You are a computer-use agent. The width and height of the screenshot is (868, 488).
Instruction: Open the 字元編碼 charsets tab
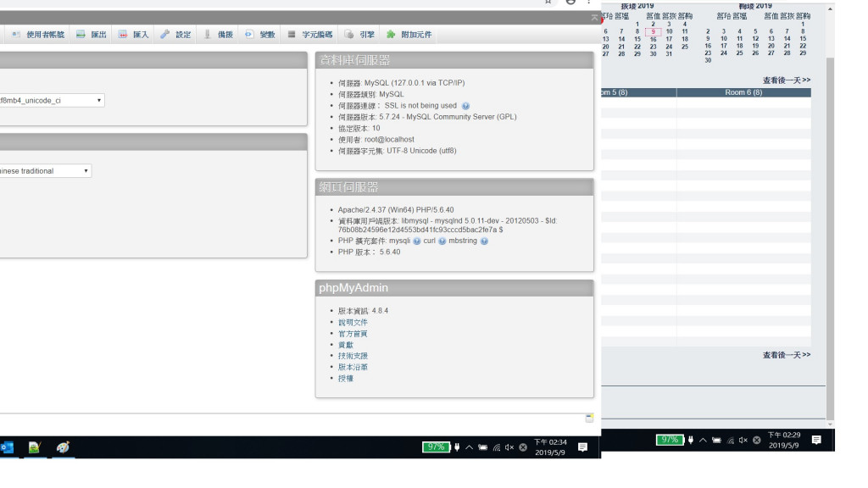pyautogui.click(x=310, y=34)
